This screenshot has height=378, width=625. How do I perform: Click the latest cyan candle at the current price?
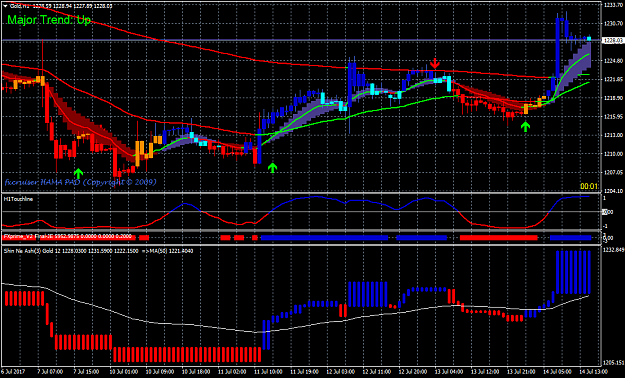589,39
